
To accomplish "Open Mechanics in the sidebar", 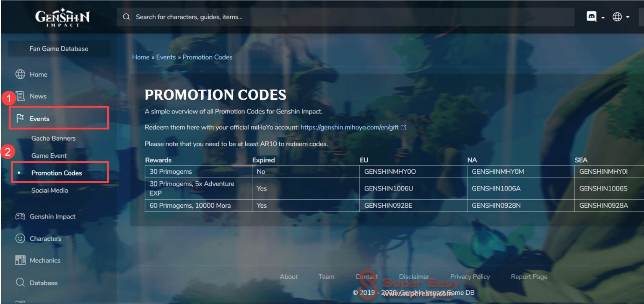I will [45, 260].
